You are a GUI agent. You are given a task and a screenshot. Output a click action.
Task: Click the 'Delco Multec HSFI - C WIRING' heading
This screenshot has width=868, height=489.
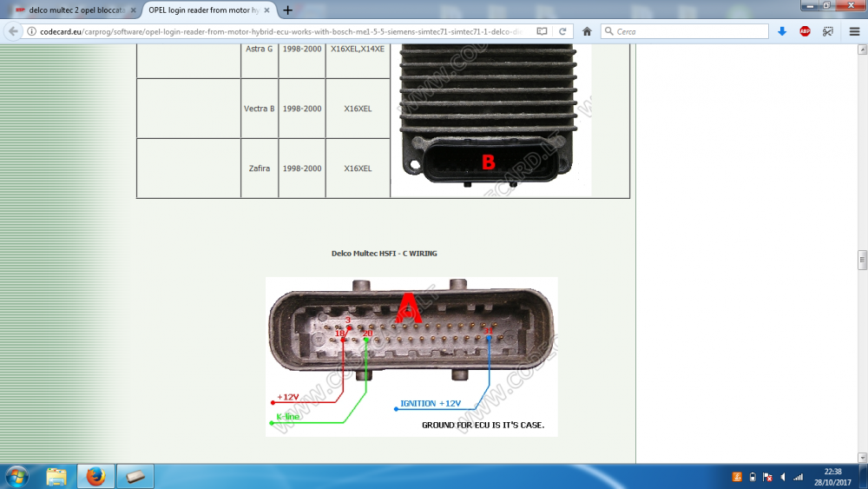[x=385, y=254]
